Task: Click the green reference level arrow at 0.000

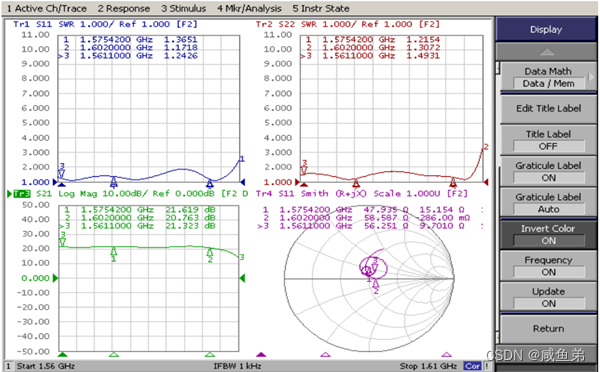Action: 55,278
